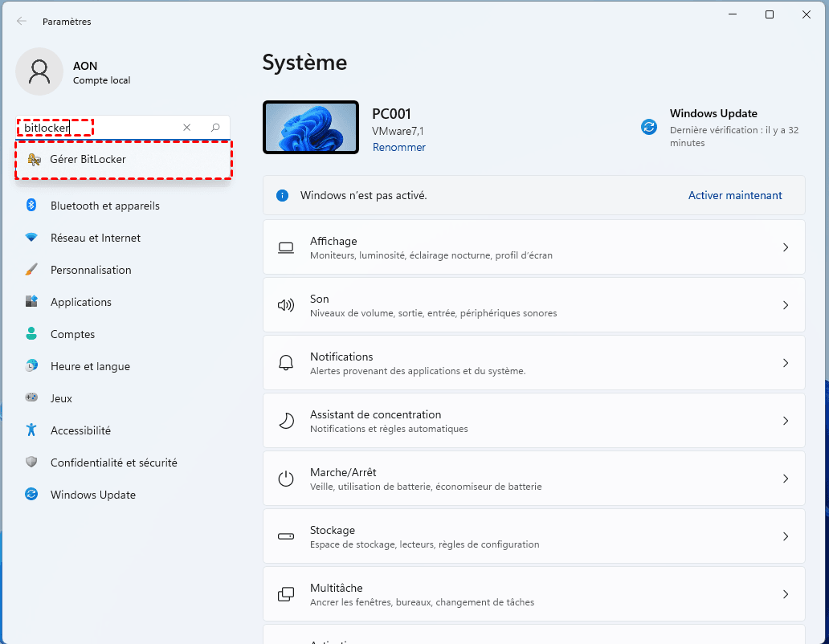The width and height of the screenshot is (829, 644).
Task: Click the Windows Update sync icon in header
Action: [649, 127]
